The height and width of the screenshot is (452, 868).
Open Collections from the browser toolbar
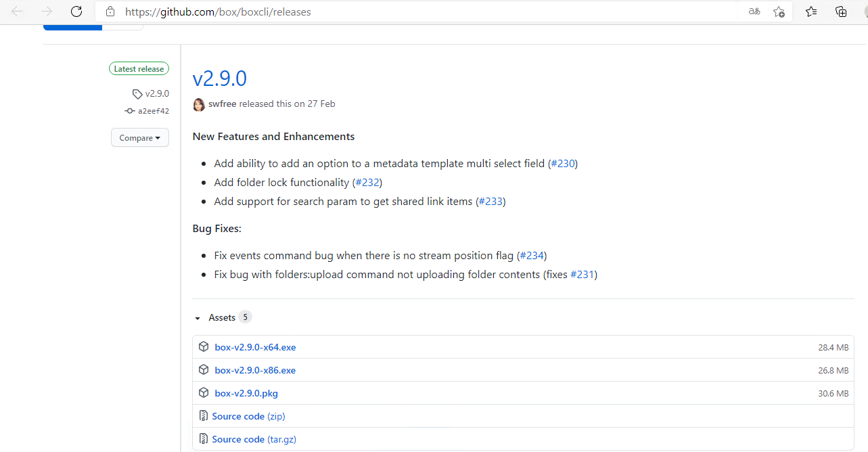click(x=841, y=12)
